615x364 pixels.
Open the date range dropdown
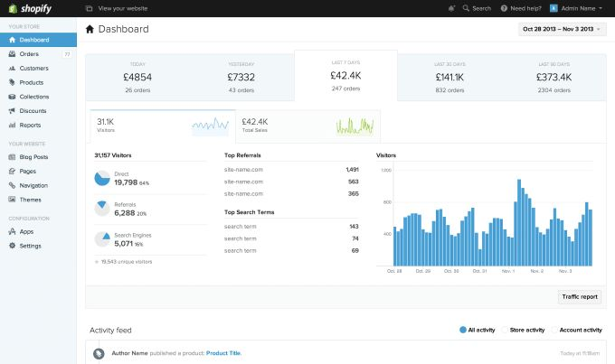click(561, 29)
